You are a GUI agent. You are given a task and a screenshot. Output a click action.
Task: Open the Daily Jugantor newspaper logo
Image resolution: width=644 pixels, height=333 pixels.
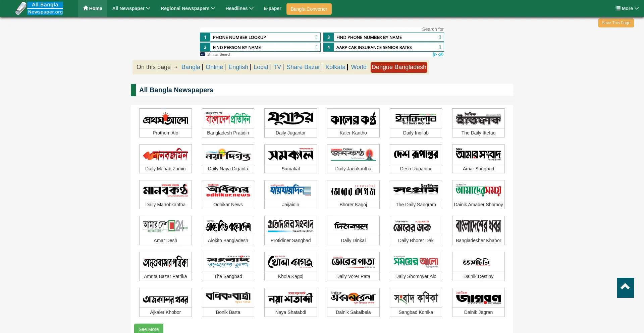pos(290,118)
